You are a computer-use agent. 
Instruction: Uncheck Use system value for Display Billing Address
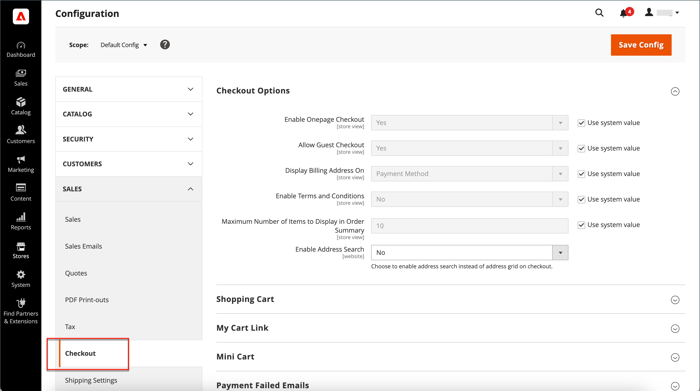point(581,174)
